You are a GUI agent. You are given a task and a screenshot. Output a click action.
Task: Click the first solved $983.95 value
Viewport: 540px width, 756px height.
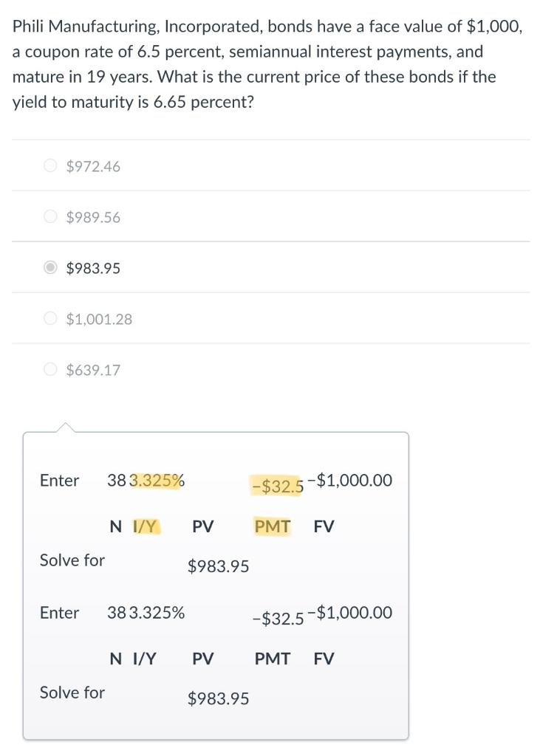click(x=218, y=566)
